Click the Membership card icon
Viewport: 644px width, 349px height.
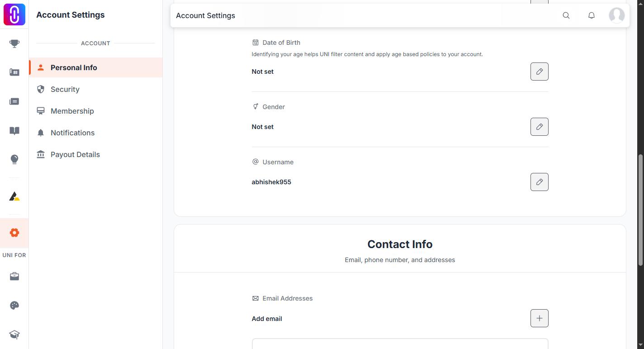[41, 111]
